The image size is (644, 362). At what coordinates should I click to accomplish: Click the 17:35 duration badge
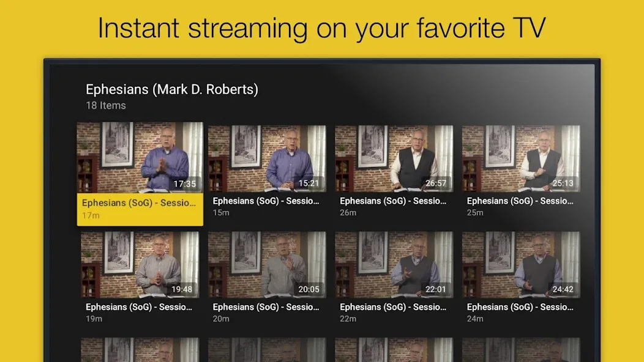click(184, 183)
